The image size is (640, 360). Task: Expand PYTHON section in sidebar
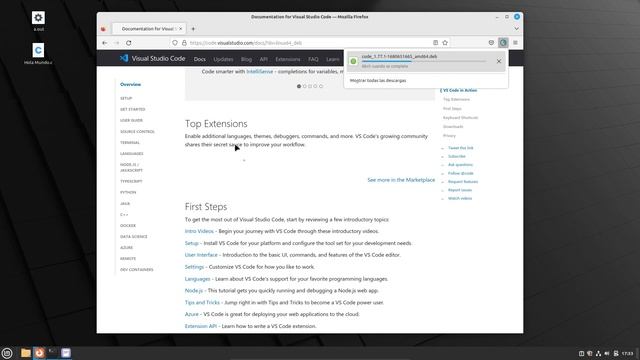click(x=128, y=192)
